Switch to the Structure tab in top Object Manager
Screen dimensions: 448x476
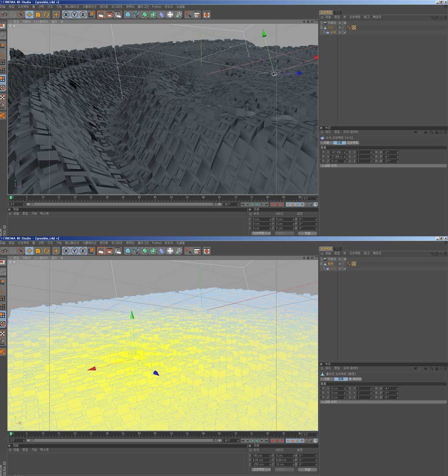(337, 12)
